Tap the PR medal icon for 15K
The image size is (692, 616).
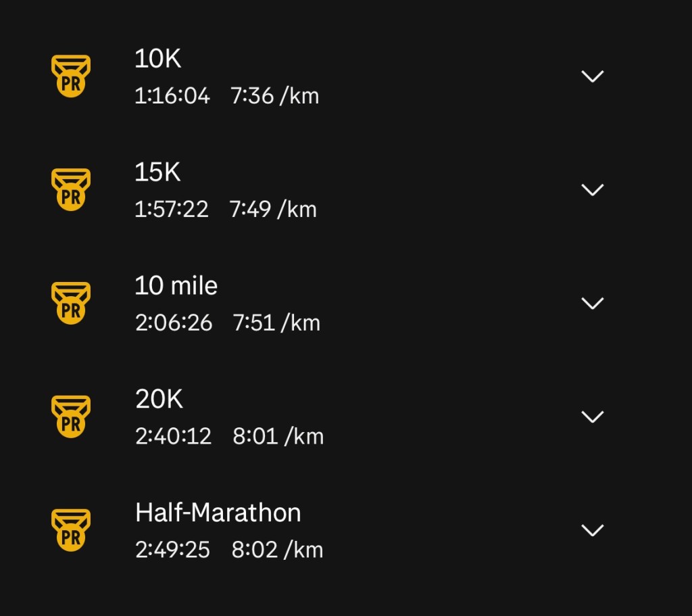pyautogui.click(x=71, y=189)
